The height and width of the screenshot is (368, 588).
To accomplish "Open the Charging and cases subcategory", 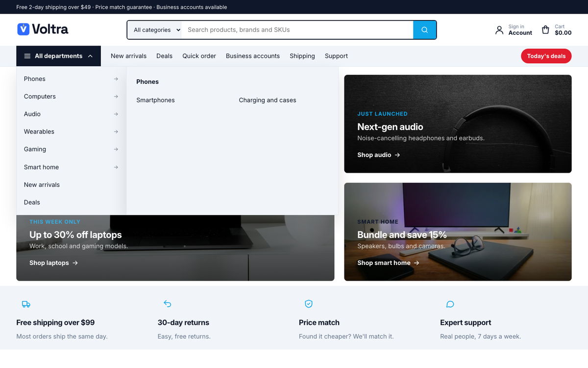I will tap(268, 100).
